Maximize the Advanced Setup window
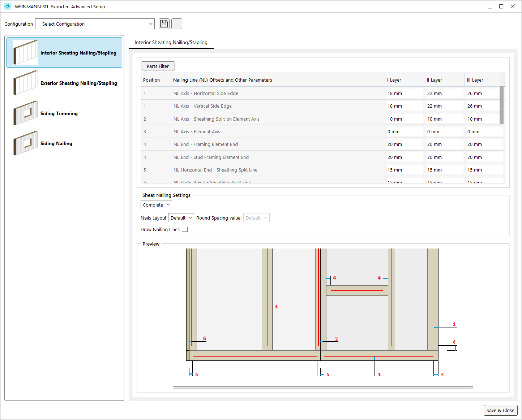Screen dimensions: 522x420 click(501, 7)
